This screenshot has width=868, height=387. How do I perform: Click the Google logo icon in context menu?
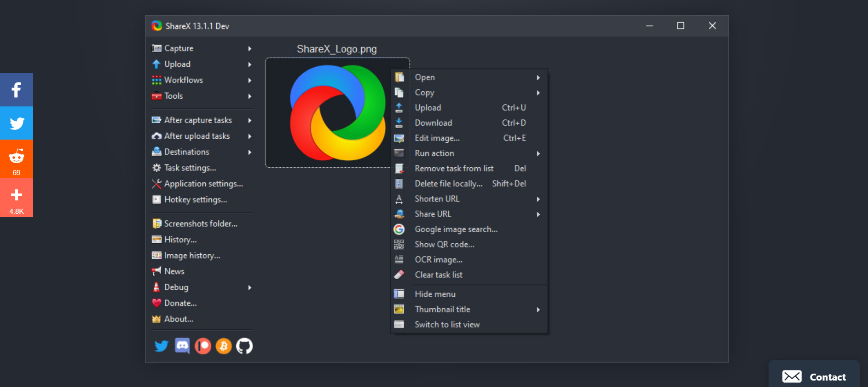pyautogui.click(x=399, y=229)
